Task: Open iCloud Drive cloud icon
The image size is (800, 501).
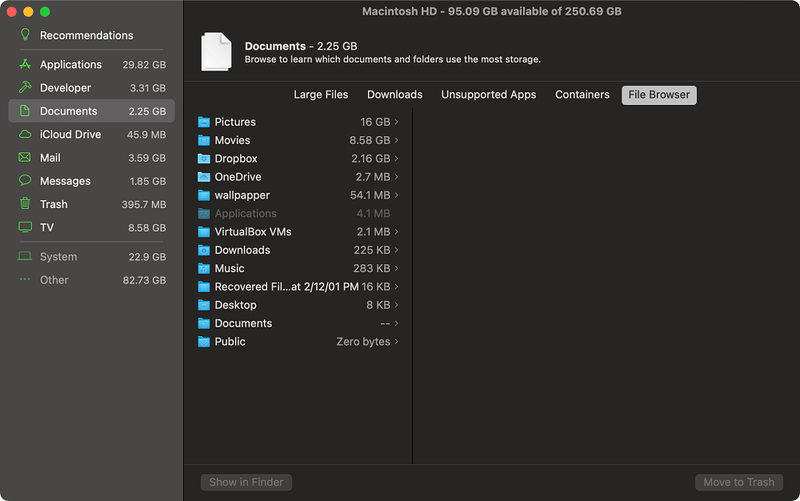Action: (x=25, y=134)
